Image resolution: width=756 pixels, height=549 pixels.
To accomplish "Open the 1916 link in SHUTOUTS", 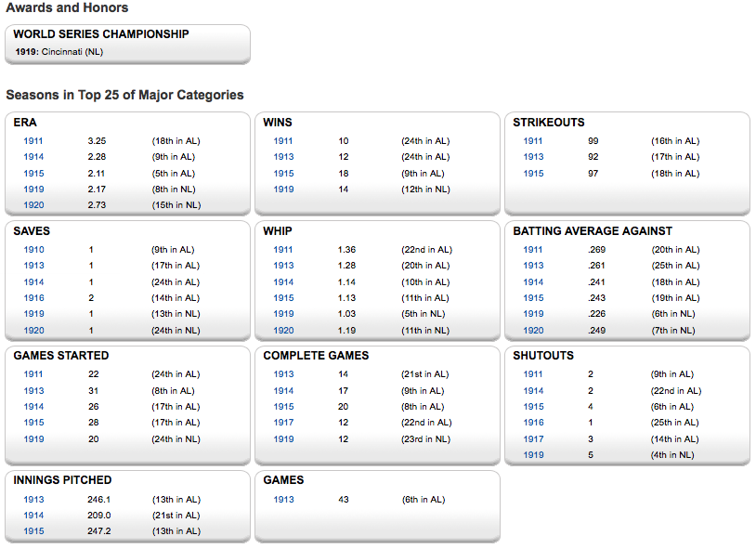I will pyautogui.click(x=533, y=423).
